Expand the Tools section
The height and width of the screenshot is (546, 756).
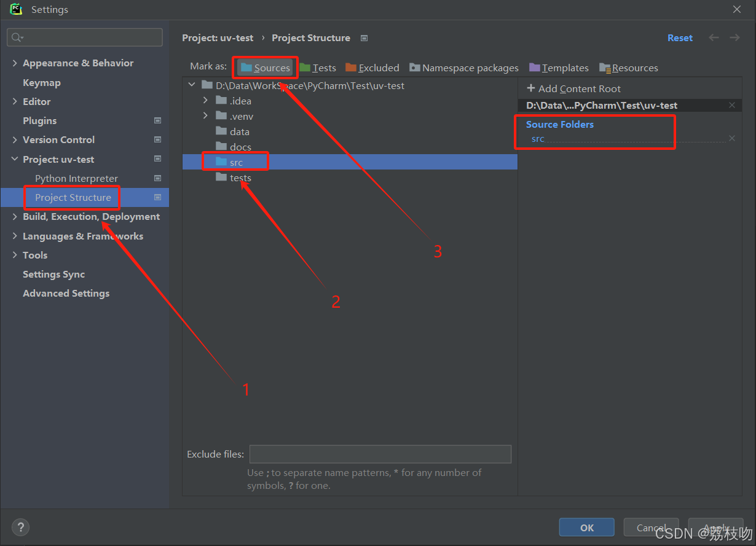click(x=15, y=255)
